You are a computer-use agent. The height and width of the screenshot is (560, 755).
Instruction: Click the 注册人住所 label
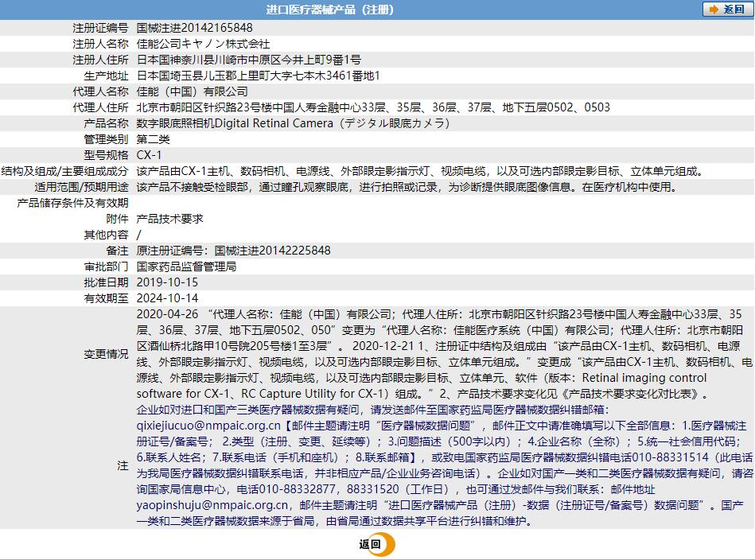(100, 60)
